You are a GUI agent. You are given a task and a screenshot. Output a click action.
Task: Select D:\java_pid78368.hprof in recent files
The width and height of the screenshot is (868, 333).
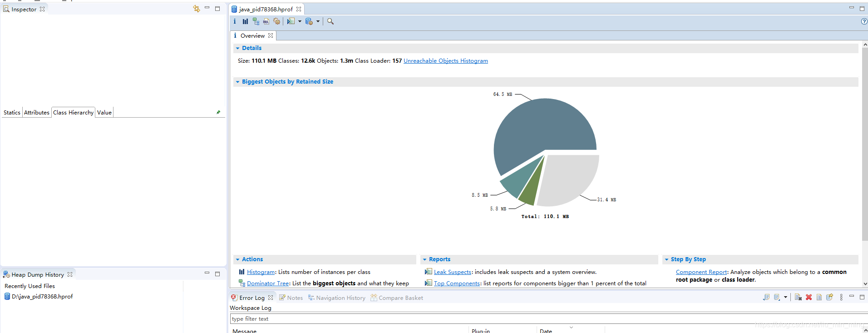pyautogui.click(x=39, y=296)
